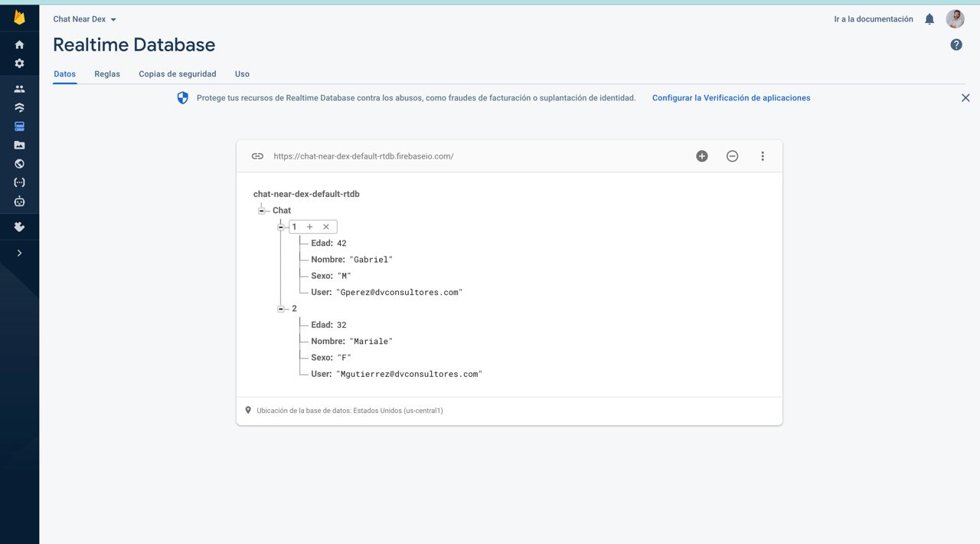The width and height of the screenshot is (980, 544).
Task: Edit Edad value 32
Action: click(x=341, y=325)
